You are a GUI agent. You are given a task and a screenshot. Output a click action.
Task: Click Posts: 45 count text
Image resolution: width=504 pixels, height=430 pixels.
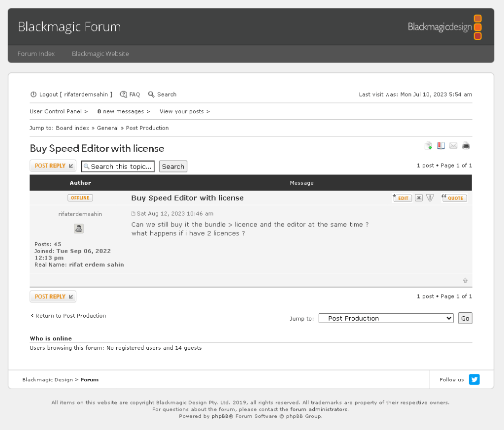pos(48,244)
